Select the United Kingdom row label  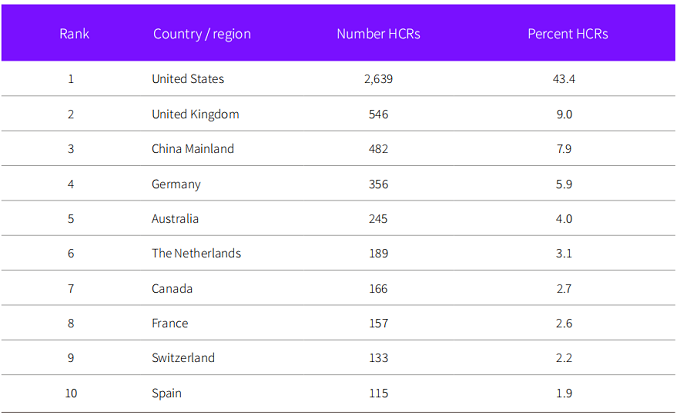[x=195, y=114]
